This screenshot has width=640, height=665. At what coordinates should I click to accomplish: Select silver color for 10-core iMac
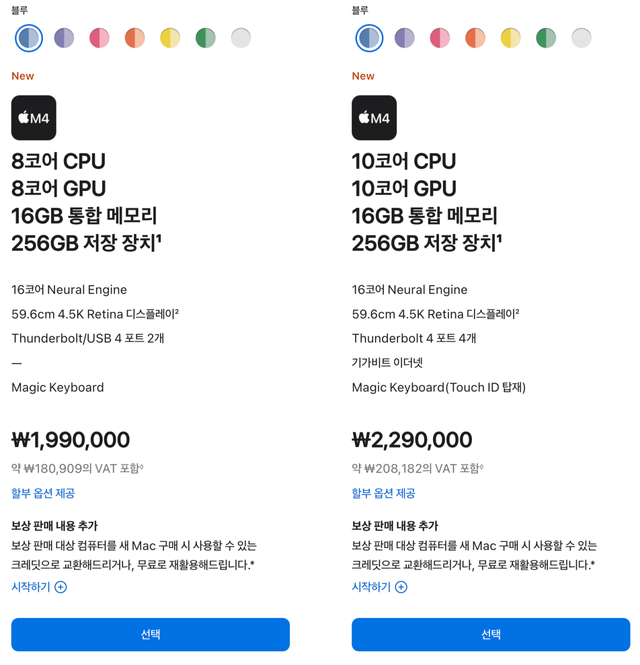(x=581, y=38)
